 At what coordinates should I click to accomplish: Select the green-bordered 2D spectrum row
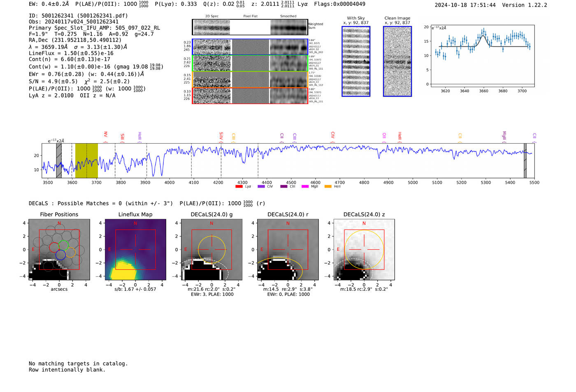coord(250,63)
